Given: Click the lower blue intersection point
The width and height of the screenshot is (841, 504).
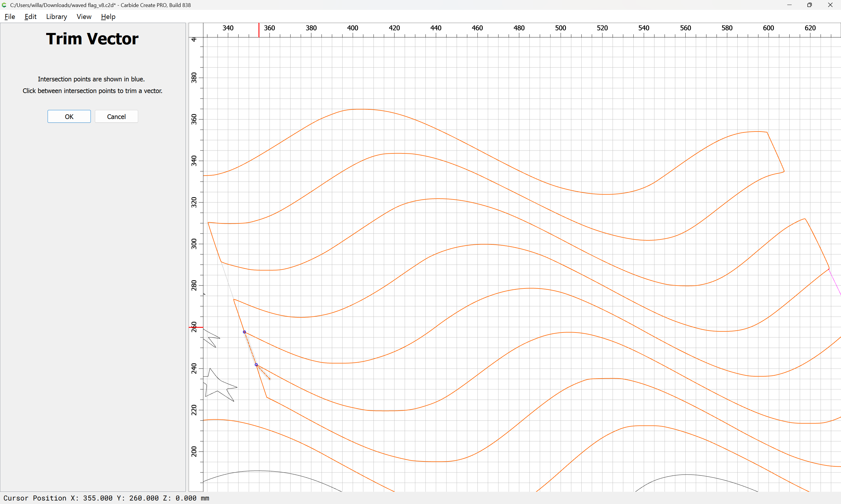Looking at the screenshot, I should (x=256, y=365).
